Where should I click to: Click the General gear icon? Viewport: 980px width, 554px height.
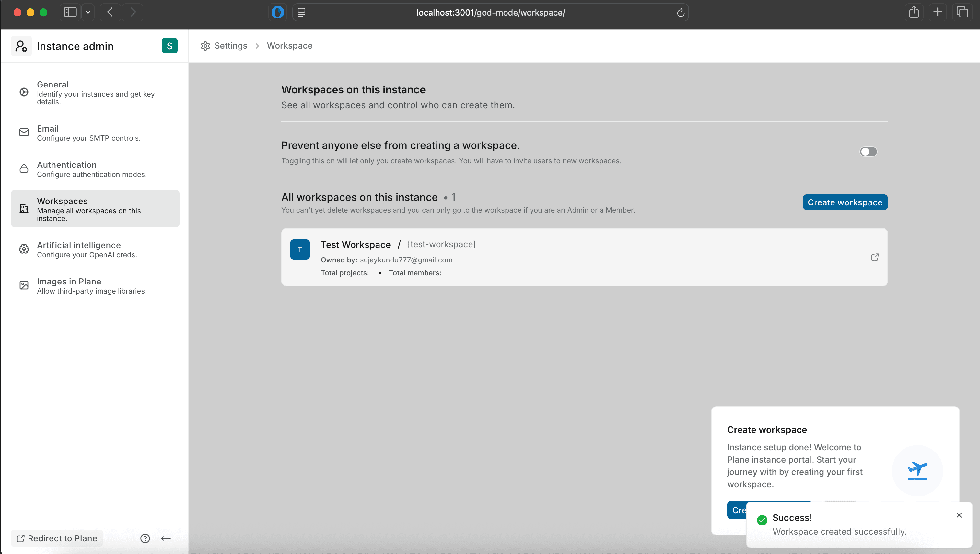point(24,92)
